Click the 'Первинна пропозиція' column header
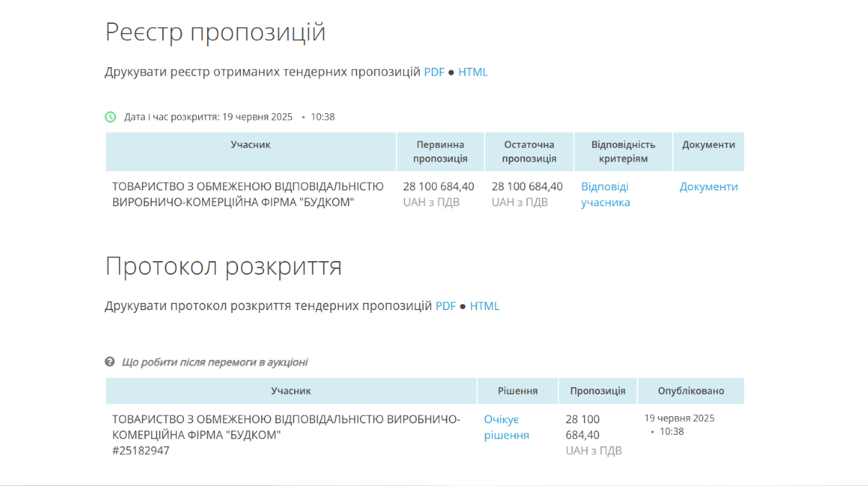This screenshot has height=486, width=868. (x=440, y=151)
